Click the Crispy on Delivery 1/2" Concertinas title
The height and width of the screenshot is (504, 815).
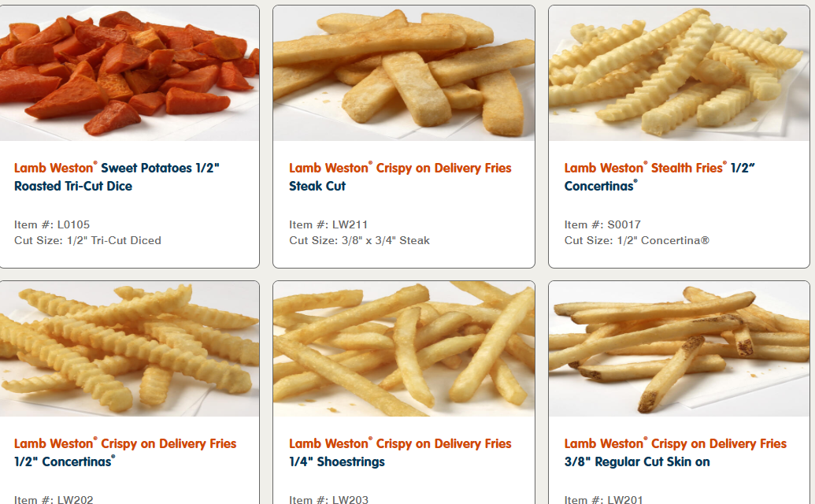pos(125,453)
